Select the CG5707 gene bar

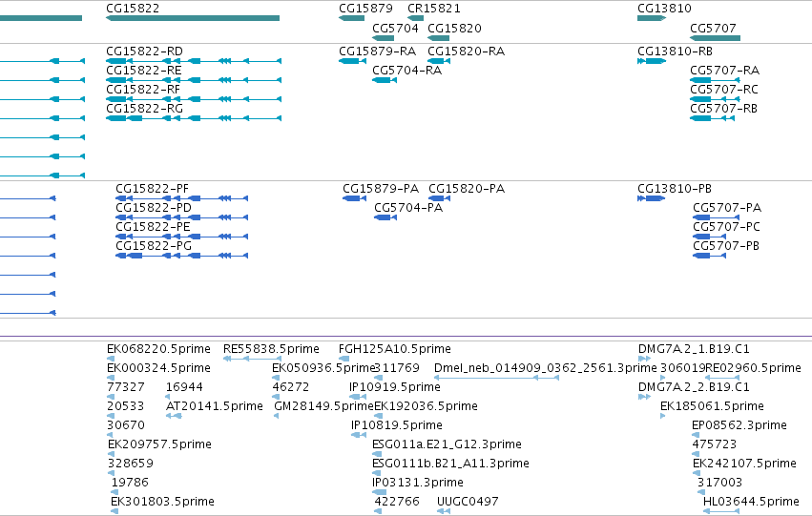pos(716,38)
